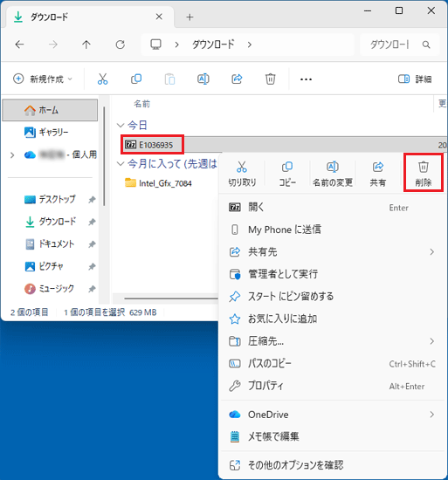The height and width of the screenshot is (480, 448).
Task: Click ダウンロード in the address bar
Action: [x=213, y=45]
